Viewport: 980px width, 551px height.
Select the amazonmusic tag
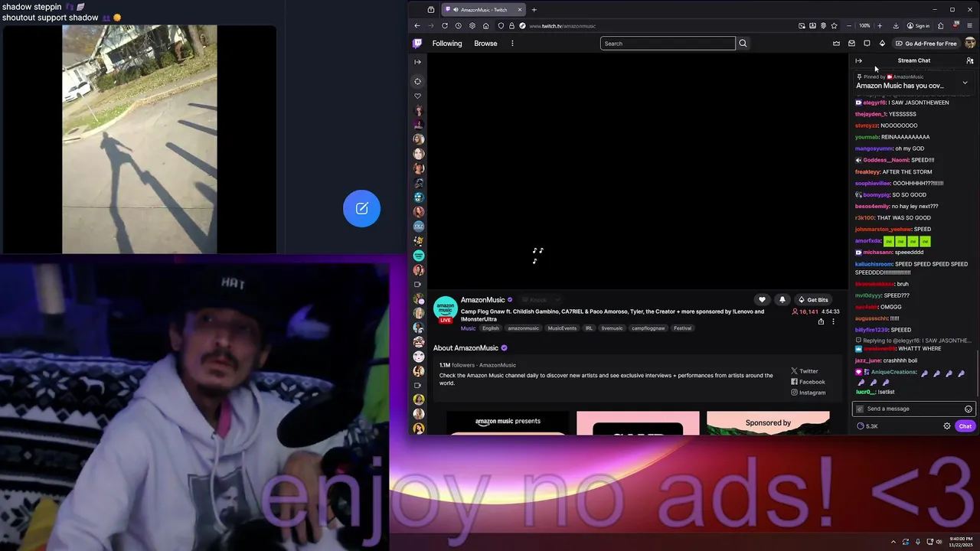pos(524,328)
